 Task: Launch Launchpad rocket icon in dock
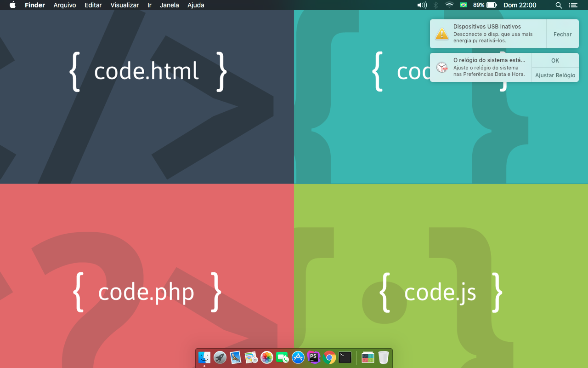pos(220,357)
